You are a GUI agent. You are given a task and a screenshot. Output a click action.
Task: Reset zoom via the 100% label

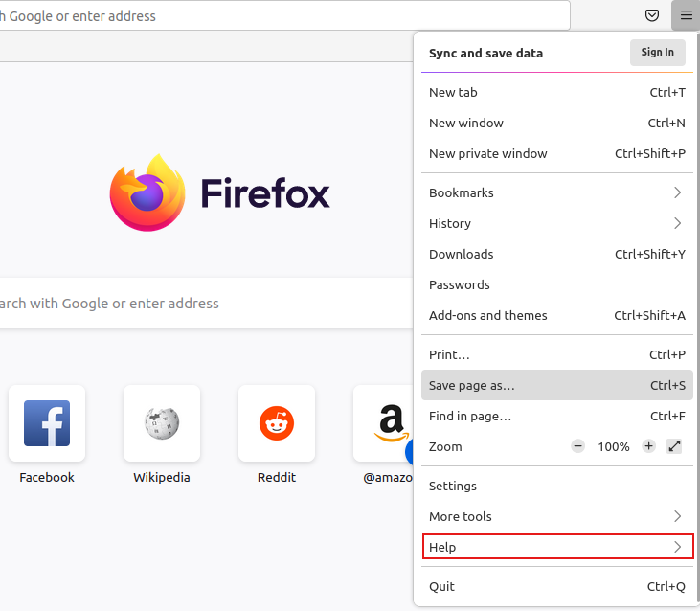[x=614, y=446]
